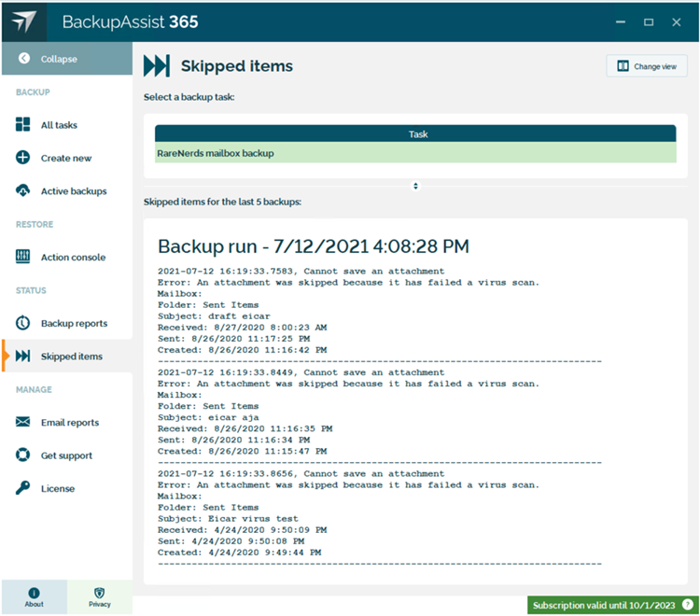This screenshot has width=700, height=616.
Task: Click the Create new plus icon
Action: tap(22, 158)
